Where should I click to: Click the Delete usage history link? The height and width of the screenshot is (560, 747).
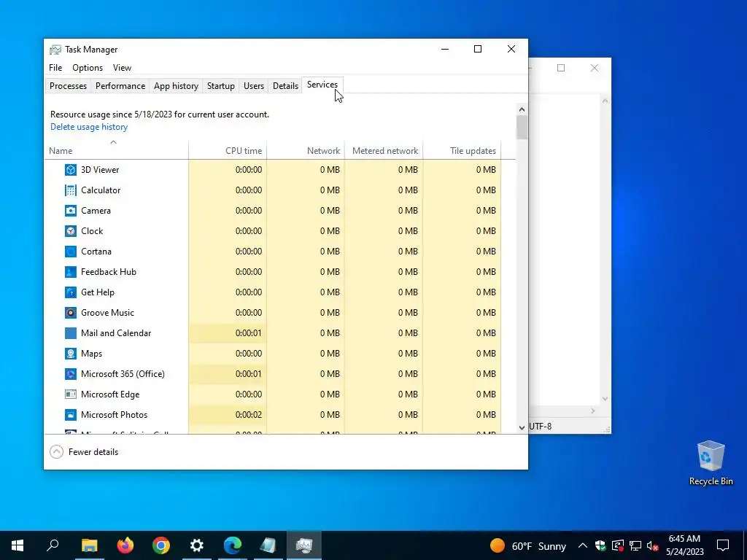click(x=89, y=127)
